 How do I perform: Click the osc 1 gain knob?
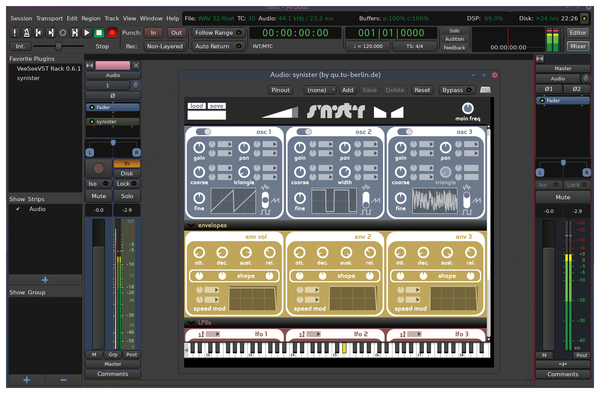coord(199,147)
